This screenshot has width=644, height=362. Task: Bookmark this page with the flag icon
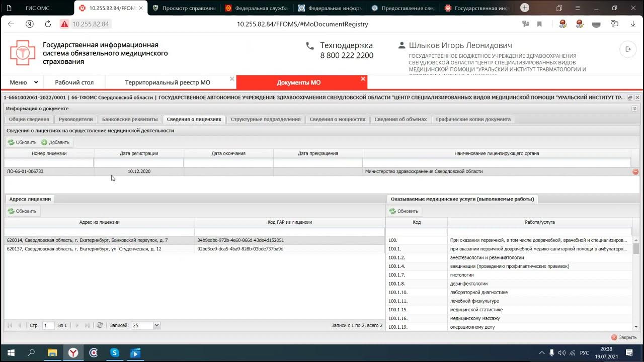[539, 24]
